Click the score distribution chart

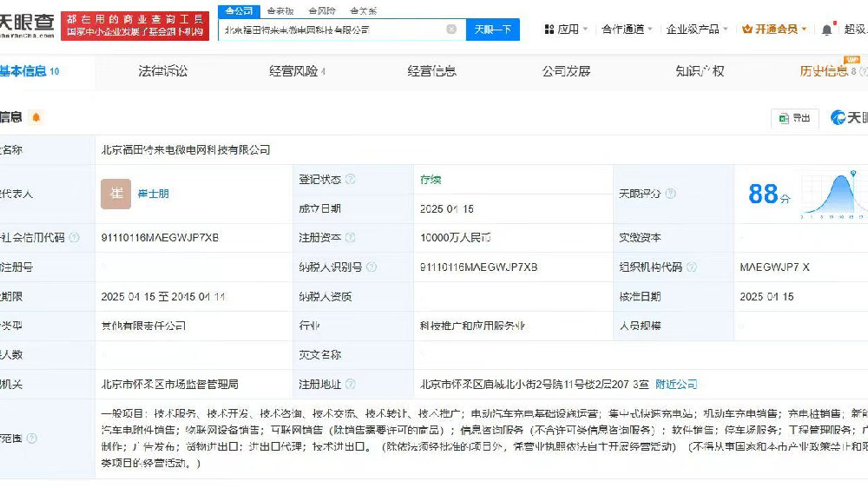[x=833, y=194]
